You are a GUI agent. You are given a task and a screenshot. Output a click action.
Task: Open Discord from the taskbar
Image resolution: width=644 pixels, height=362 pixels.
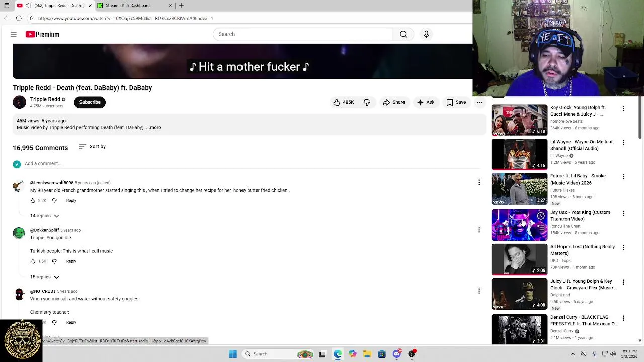pos(397,354)
